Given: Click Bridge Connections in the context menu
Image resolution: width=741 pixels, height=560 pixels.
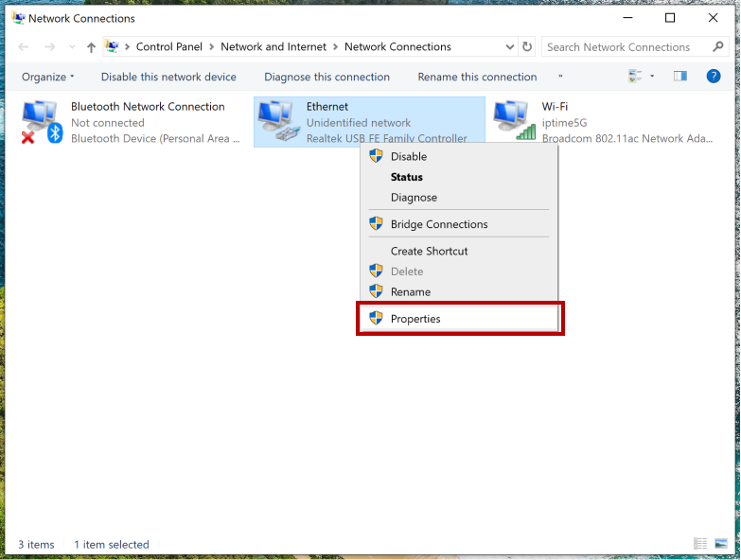Looking at the screenshot, I should click(439, 224).
